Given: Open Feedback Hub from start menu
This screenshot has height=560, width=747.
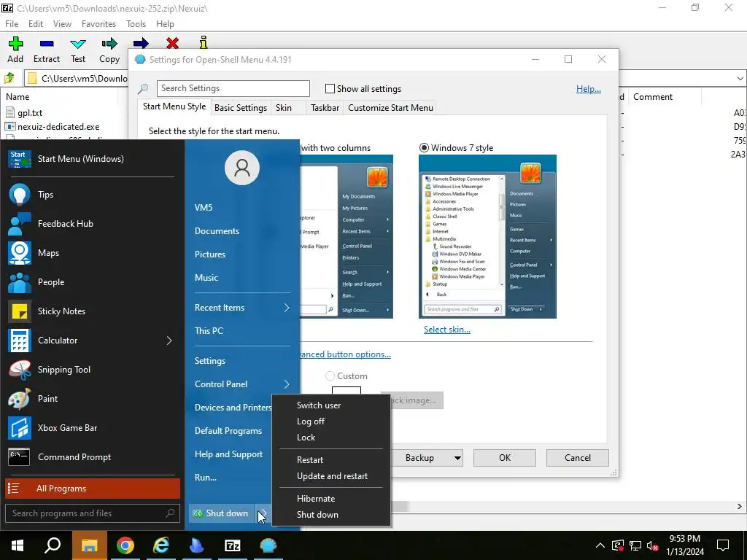Looking at the screenshot, I should click(93, 224).
